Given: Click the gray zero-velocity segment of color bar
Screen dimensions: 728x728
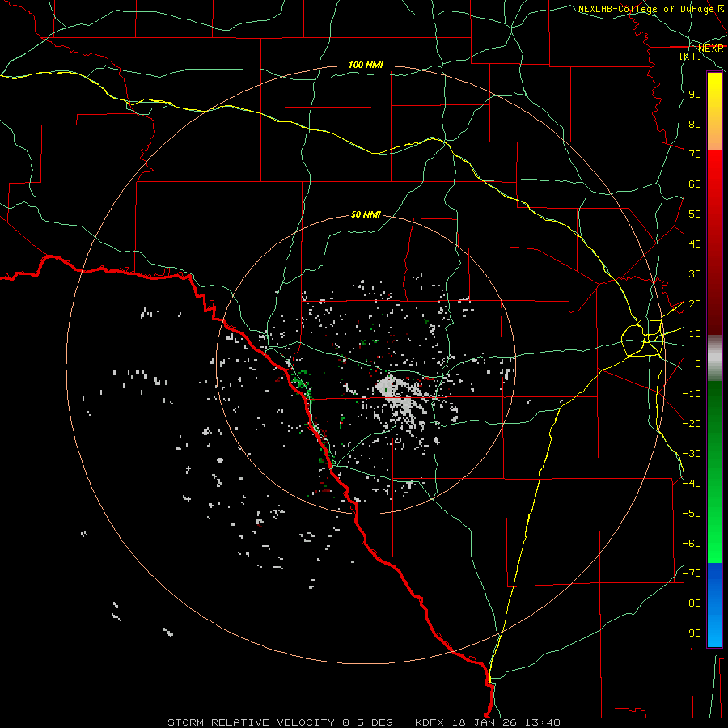Looking at the screenshot, I should pos(714,358).
